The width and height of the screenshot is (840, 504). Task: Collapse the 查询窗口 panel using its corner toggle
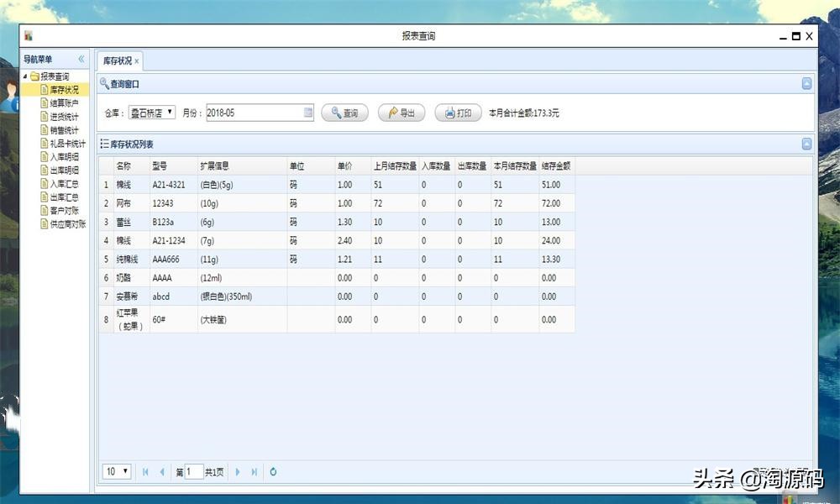tap(806, 83)
